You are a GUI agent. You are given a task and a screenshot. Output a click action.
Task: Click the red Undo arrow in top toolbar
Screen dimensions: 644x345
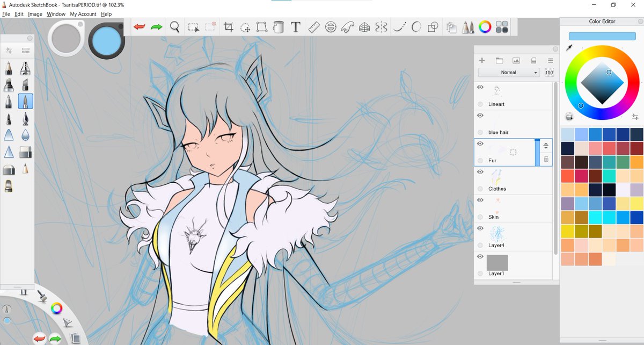coord(140,27)
